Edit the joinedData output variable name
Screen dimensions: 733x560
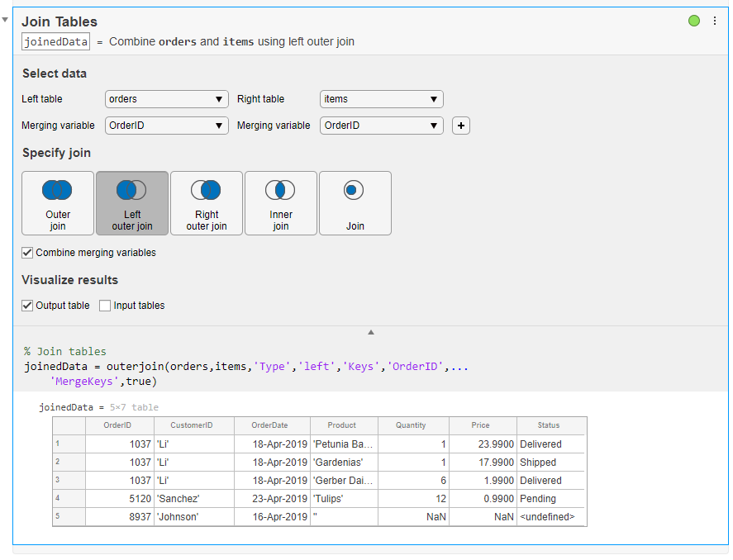(x=55, y=41)
